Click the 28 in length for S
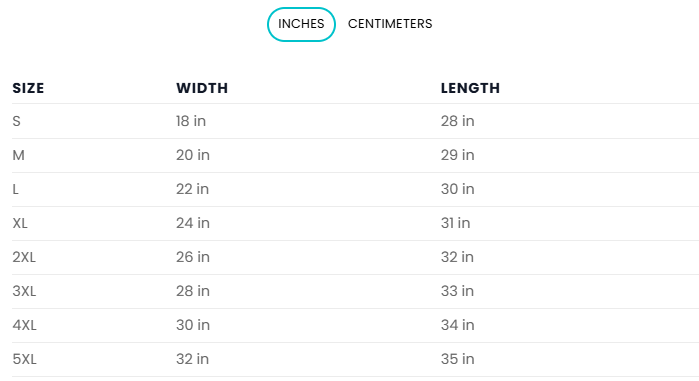 [x=457, y=121]
